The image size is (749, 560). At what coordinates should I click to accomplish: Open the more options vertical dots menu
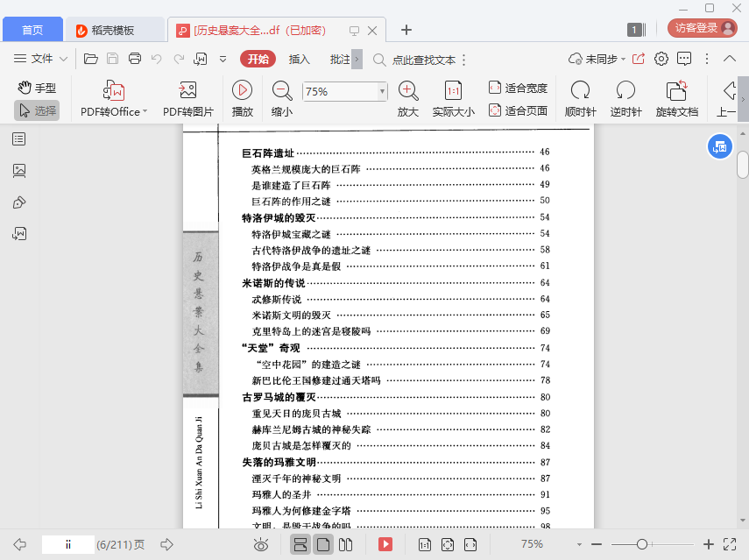(x=707, y=59)
